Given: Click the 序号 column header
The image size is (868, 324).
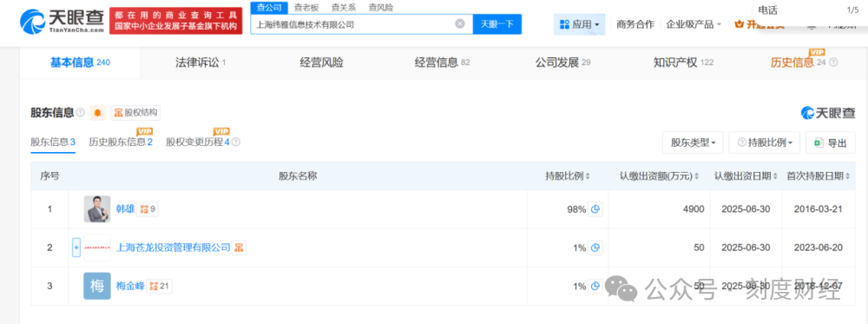Looking at the screenshot, I should 49,176.
